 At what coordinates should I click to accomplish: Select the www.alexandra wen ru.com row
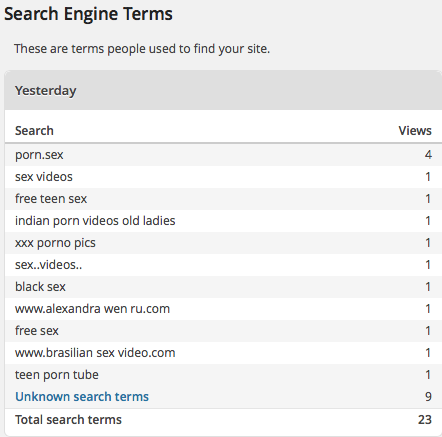(x=223, y=309)
